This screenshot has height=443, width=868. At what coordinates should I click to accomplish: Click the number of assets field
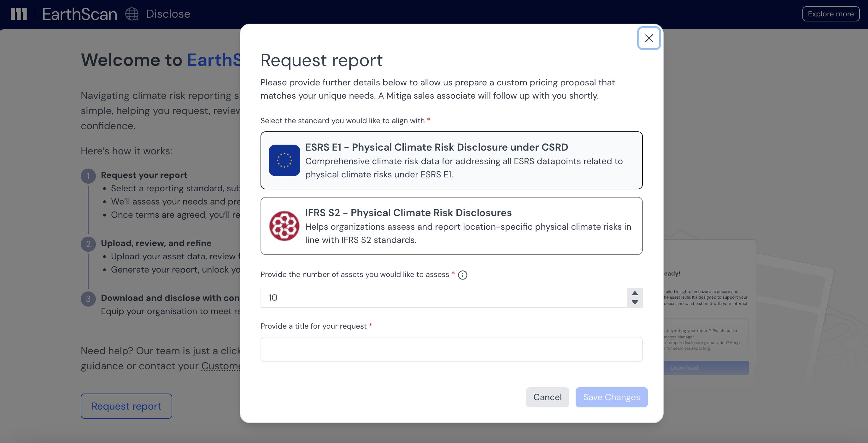coord(443,297)
